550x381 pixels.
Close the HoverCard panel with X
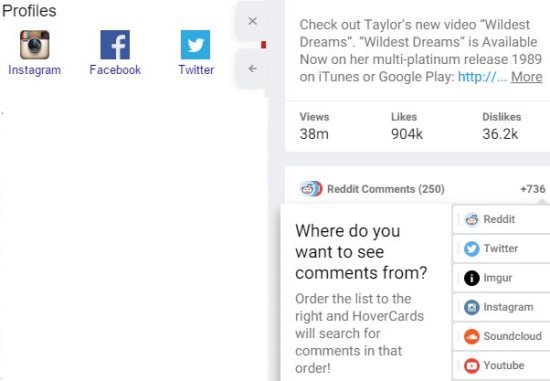[x=253, y=21]
